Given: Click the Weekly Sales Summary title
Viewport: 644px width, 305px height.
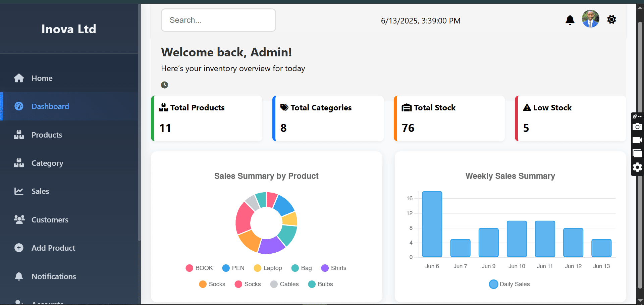Looking at the screenshot, I should (x=510, y=176).
